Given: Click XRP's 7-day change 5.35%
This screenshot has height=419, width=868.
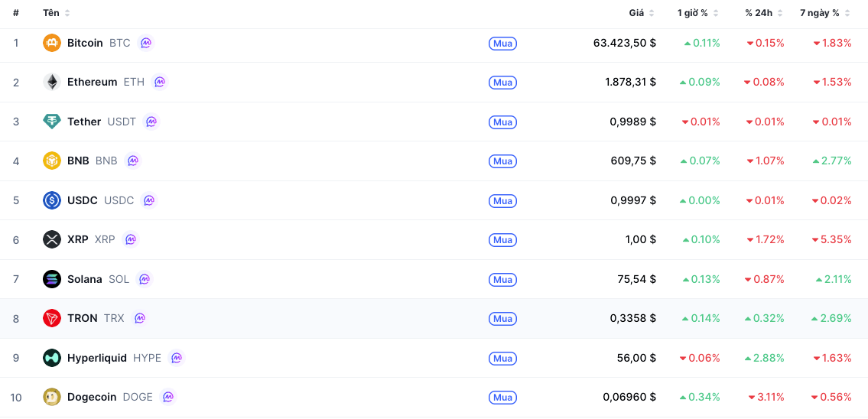Looking at the screenshot, I should (832, 239).
